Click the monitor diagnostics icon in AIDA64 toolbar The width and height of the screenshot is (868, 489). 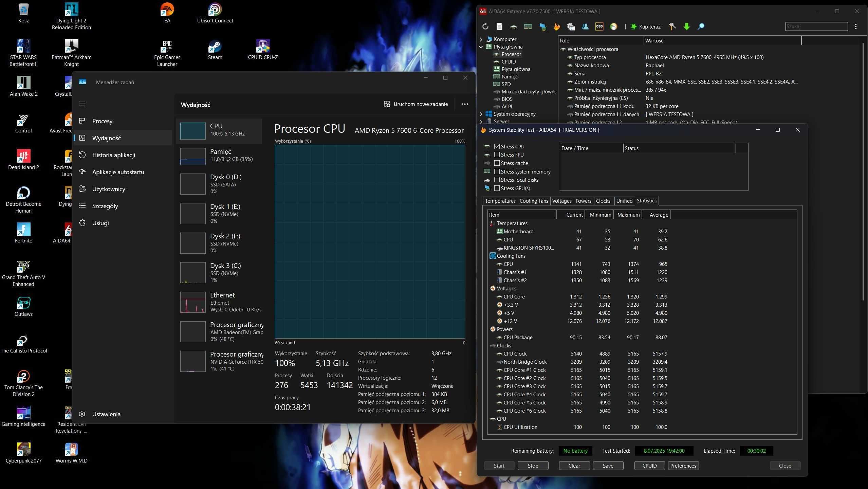(x=543, y=26)
